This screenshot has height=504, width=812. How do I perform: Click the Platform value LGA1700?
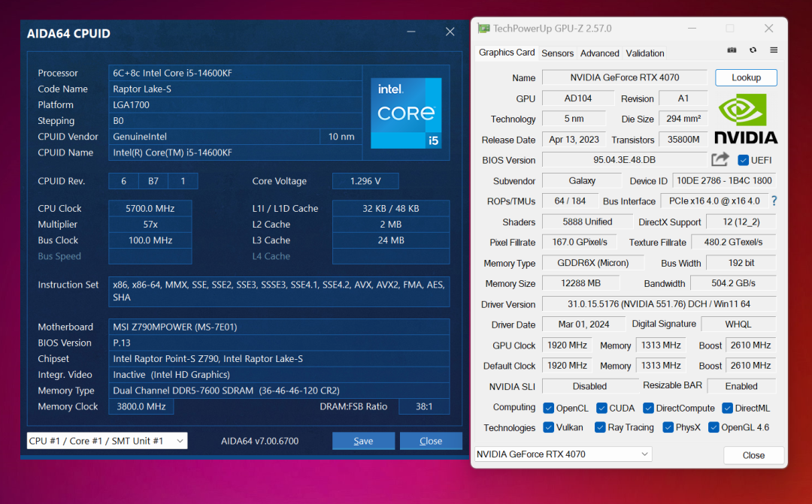235,105
